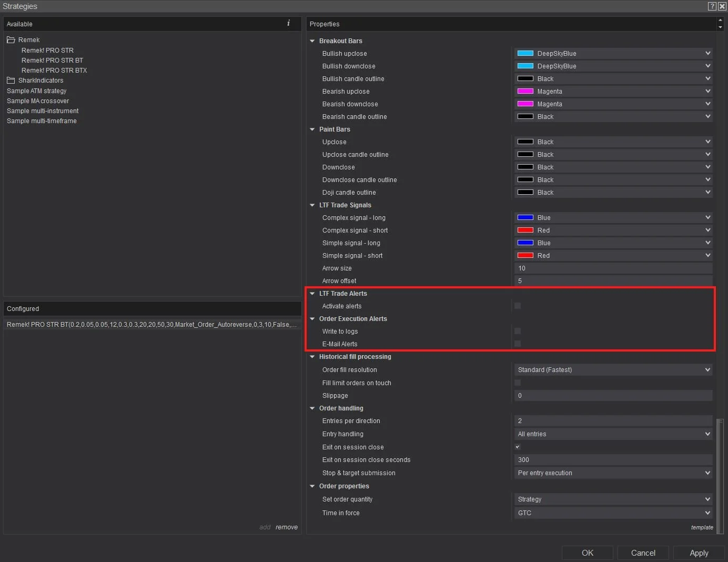This screenshot has width=728, height=562.
Task: Click Entries per direction input field
Action: click(613, 420)
